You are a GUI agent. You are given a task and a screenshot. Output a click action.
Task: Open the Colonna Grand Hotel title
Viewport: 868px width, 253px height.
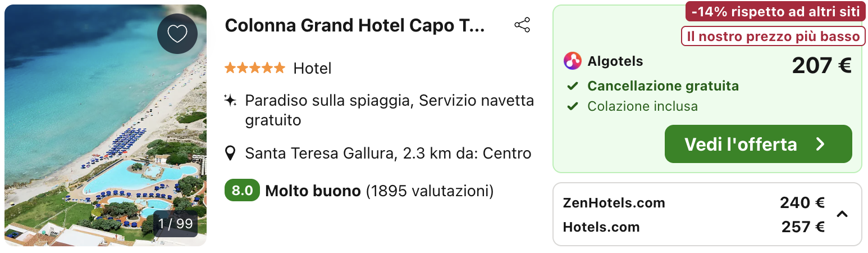pyautogui.click(x=354, y=25)
